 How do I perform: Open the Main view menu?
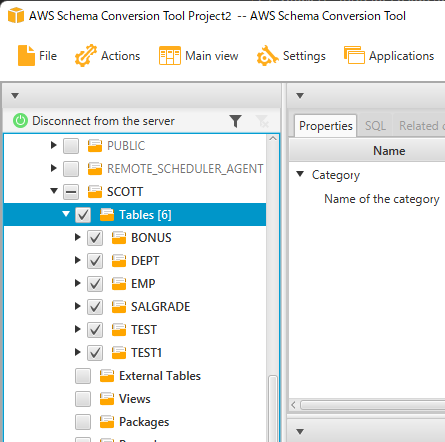pos(199,56)
